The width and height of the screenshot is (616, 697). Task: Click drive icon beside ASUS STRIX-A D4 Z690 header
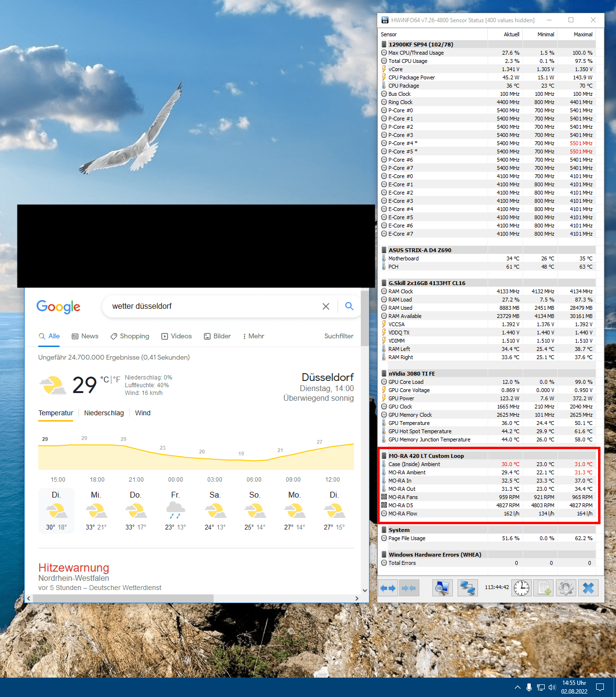click(384, 250)
